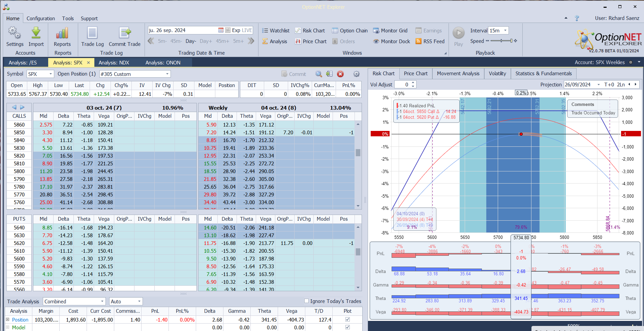644x331 pixels.
Task: Open the position settings gear icon
Action: (356, 74)
